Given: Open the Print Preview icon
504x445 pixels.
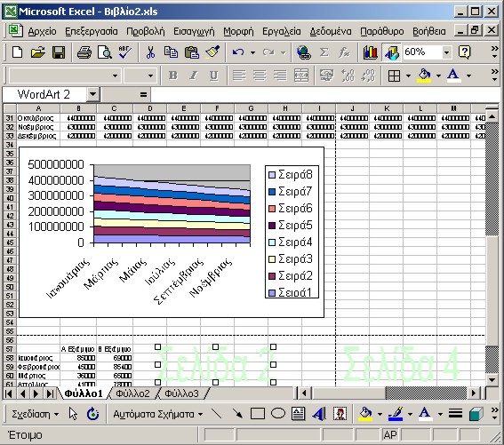Looking at the screenshot, I should pos(105,52).
